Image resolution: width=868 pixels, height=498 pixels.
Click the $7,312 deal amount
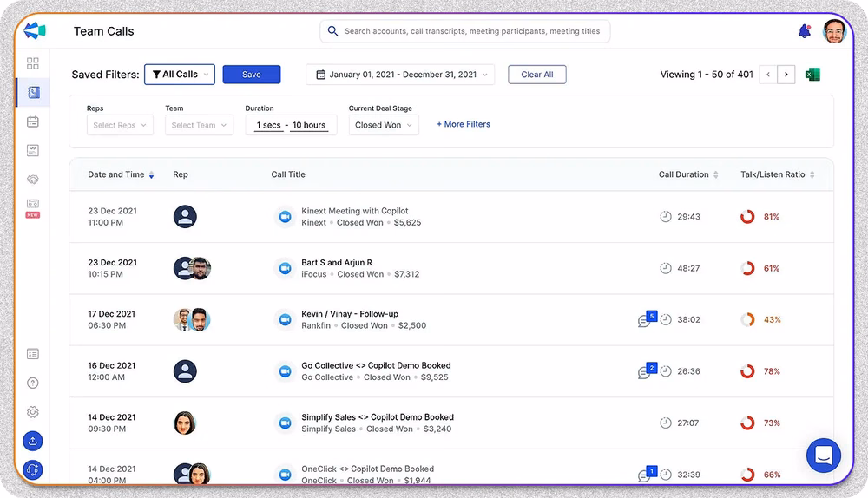point(407,274)
